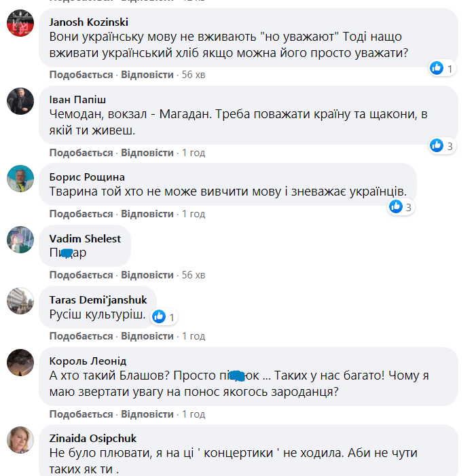Viewport: 476px width, 476px height.
Task: Click the 1 год timestamp on Іван Папіш's comment
Action: (x=194, y=153)
